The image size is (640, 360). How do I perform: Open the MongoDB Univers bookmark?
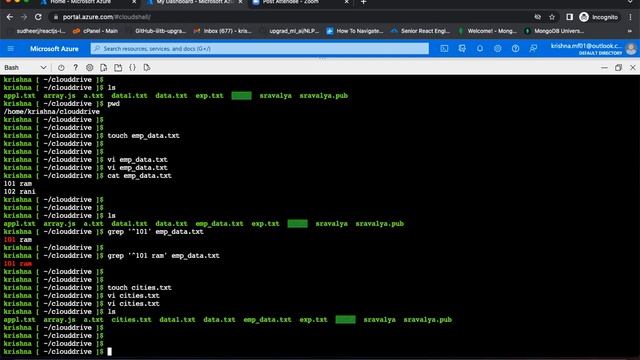tap(554, 31)
